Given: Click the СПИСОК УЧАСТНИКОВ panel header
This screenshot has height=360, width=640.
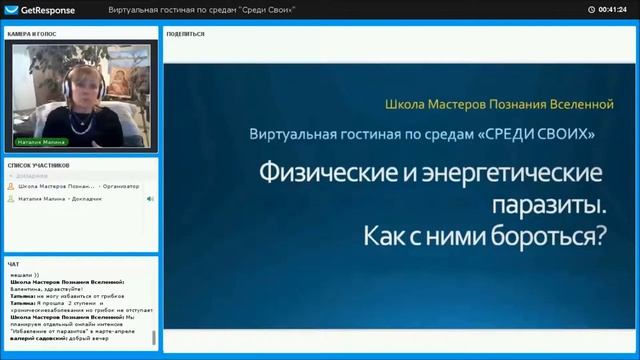Looking at the screenshot, I should click(x=38, y=165).
